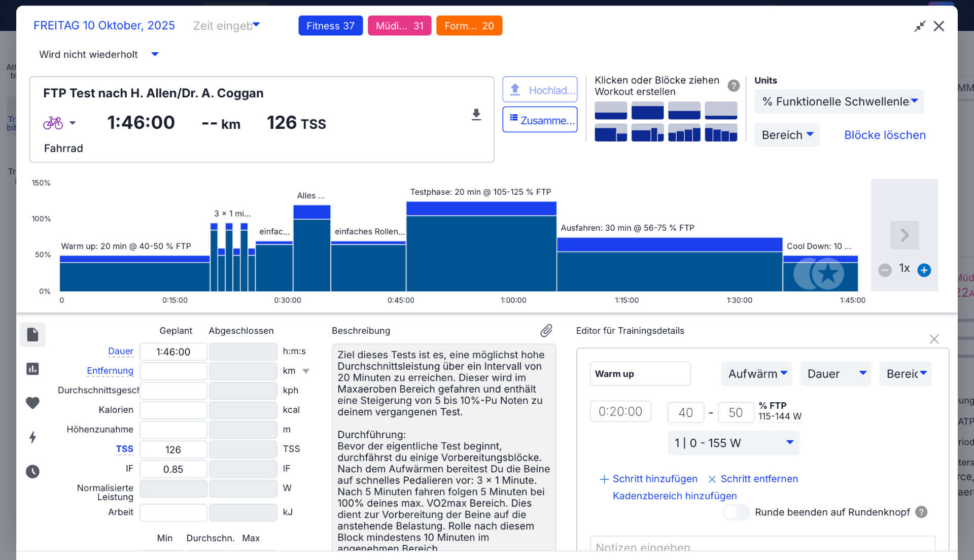Open the clock time tab in sidebar
Screen dimensions: 974x560
pos(32,472)
